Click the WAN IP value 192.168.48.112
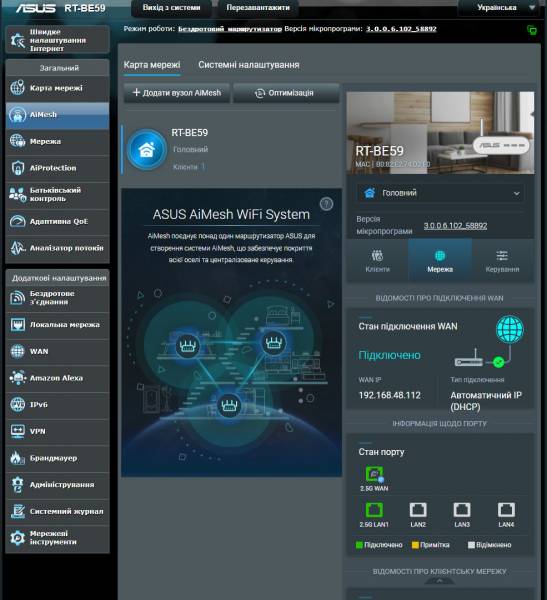Viewport: 547px width, 600px height. [390, 395]
